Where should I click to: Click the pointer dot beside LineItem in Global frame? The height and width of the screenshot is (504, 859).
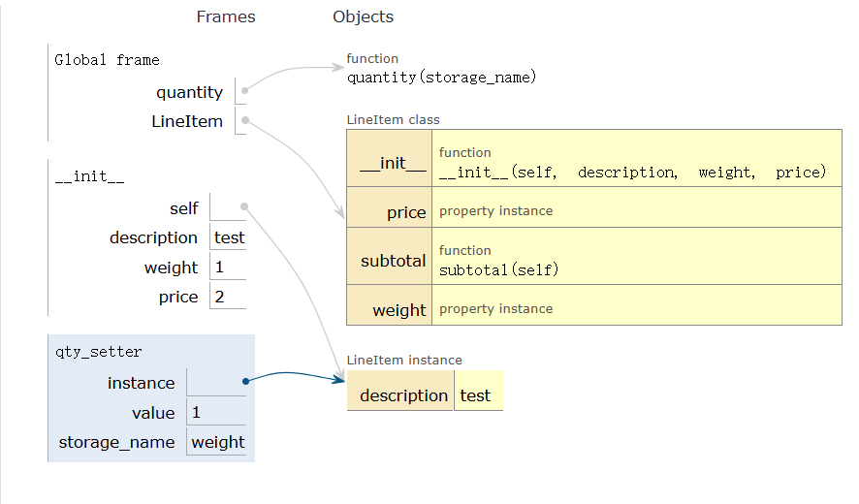tap(245, 121)
